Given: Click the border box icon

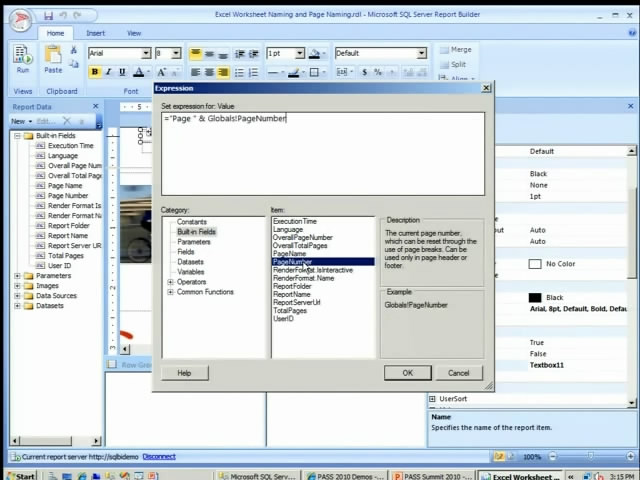Looking at the screenshot, I should pos(314,73).
